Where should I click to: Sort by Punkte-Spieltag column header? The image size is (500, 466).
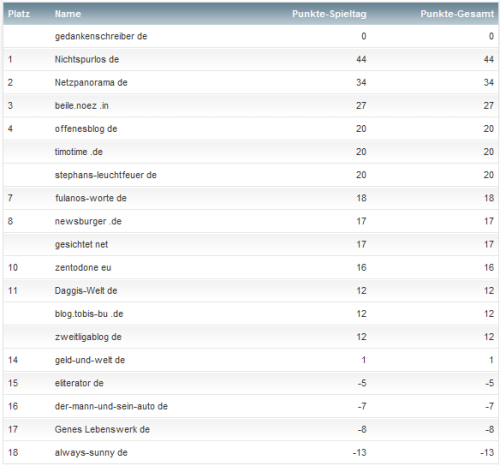click(x=329, y=14)
